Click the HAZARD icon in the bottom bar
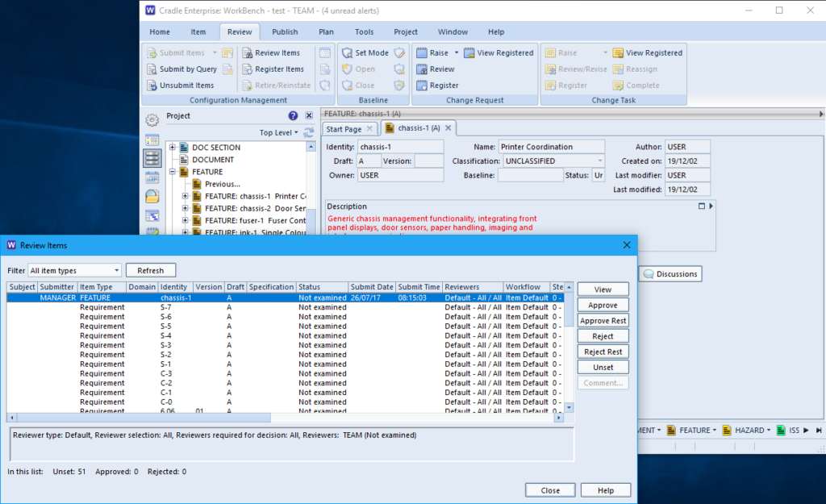The image size is (826, 504). click(727, 431)
